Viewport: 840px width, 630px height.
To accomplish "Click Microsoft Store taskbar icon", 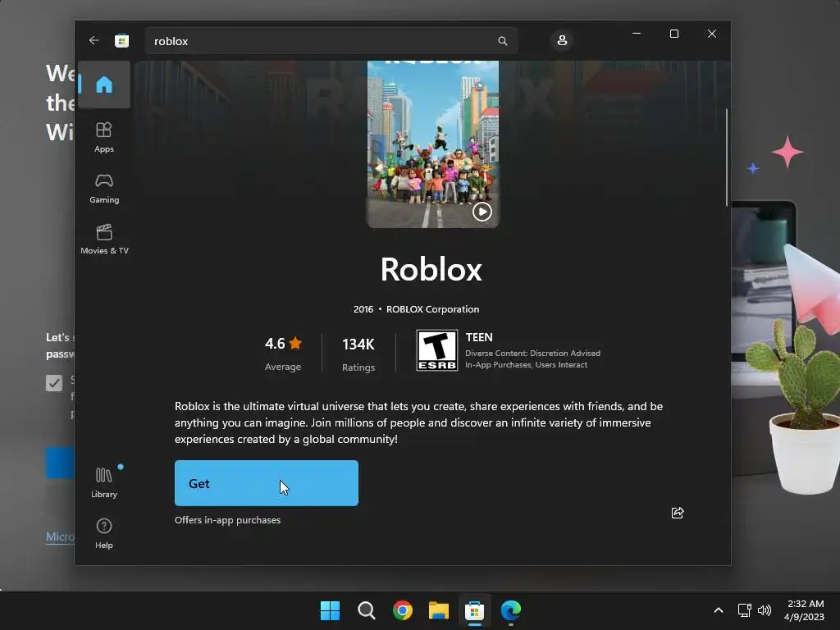I will point(475,610).
